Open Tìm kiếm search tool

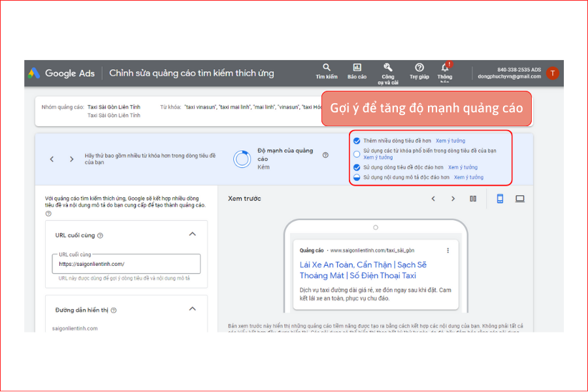[x=326, y=71]
